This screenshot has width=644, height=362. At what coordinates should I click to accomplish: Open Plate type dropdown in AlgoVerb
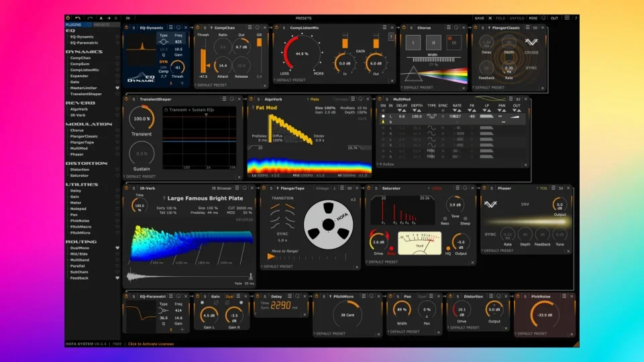[x=313, y=99]
